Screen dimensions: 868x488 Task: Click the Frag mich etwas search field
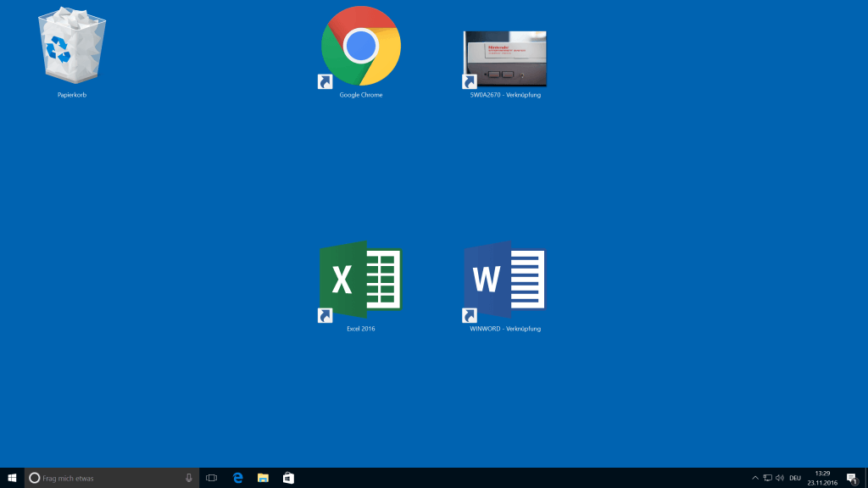pyautogui.click(x=110, y=477)
